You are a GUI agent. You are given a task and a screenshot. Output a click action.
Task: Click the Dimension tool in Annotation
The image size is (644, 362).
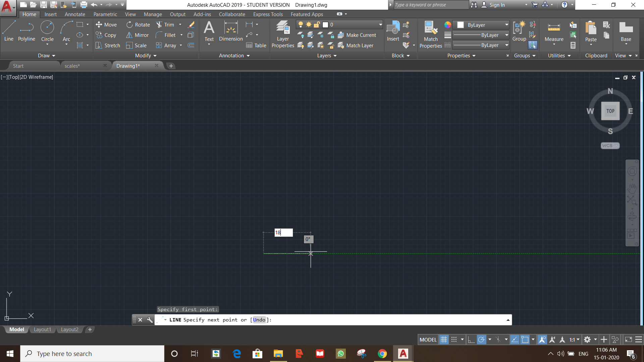tap(230, 31)
